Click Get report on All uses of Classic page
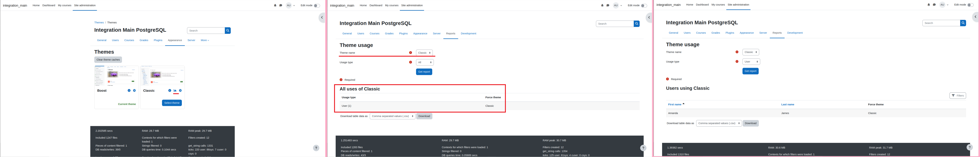 coord(424,72)
